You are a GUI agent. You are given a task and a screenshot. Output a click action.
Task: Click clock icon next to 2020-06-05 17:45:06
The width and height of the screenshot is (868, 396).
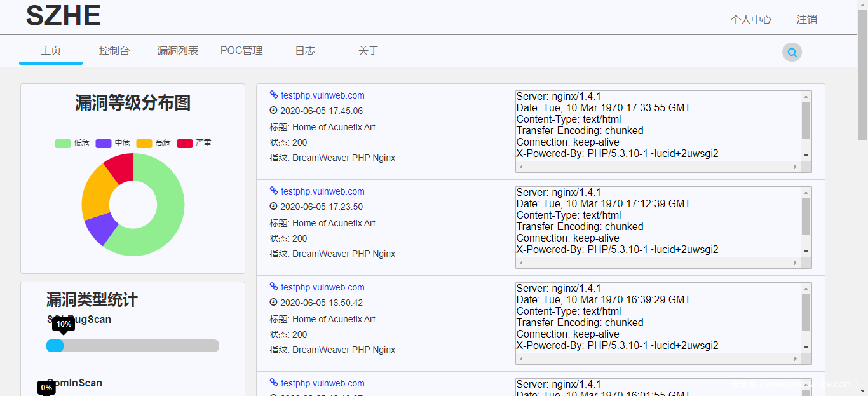274,110
